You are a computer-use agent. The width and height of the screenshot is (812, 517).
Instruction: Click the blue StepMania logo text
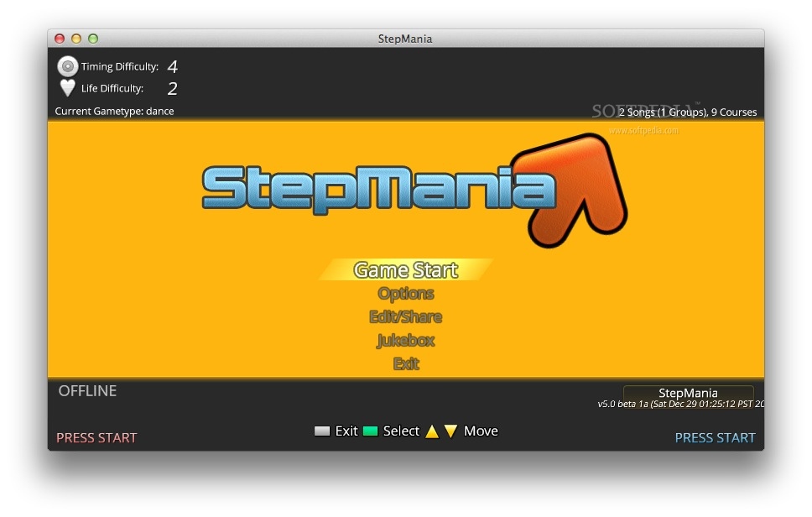[378, 190]
